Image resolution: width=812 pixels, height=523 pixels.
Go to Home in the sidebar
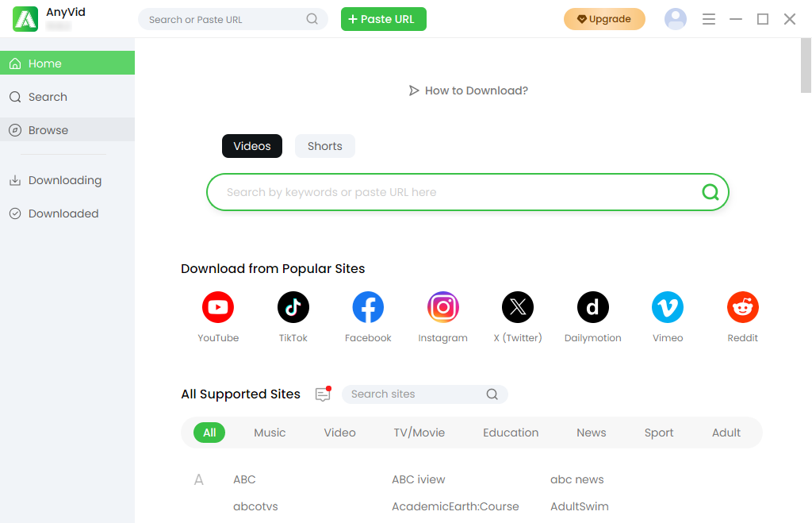click(67, 63)
